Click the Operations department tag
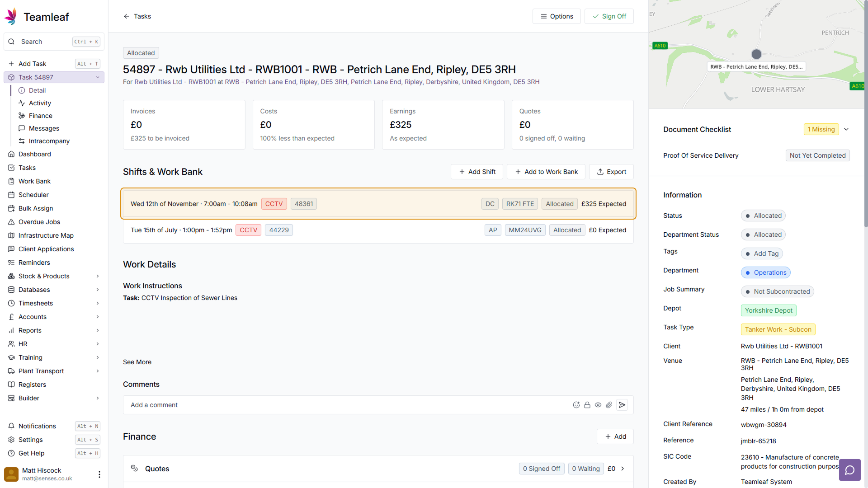 [x=766, y=272]
